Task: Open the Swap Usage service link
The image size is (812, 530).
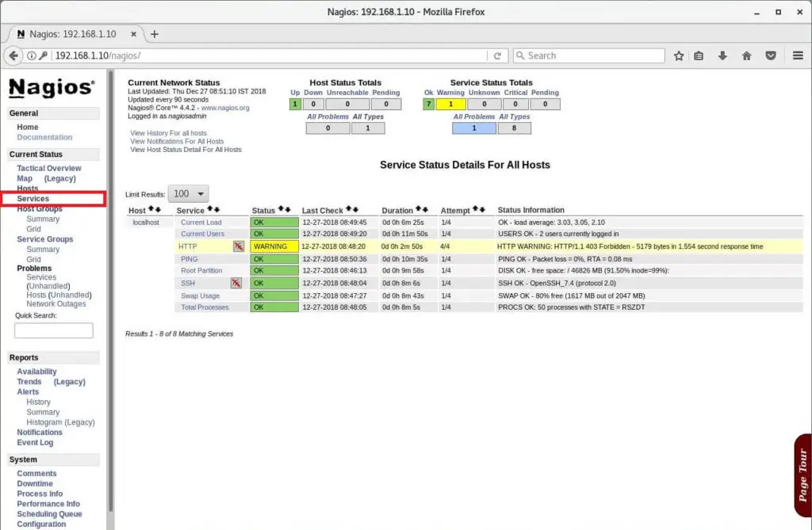Action: pyautogui.click(x=201, y=296)
